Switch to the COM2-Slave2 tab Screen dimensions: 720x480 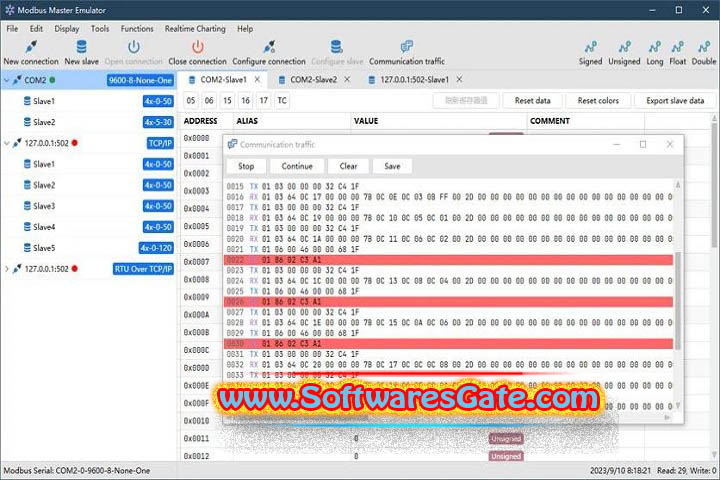(314, 80)
